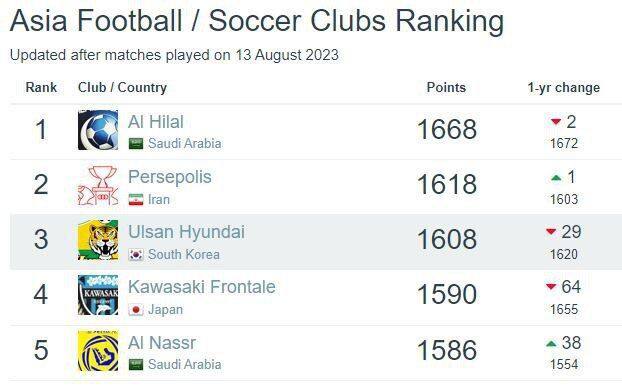Click the Points column header
Image resolution: width=622 pixels, height=388 pixels.
click(446, 87)
